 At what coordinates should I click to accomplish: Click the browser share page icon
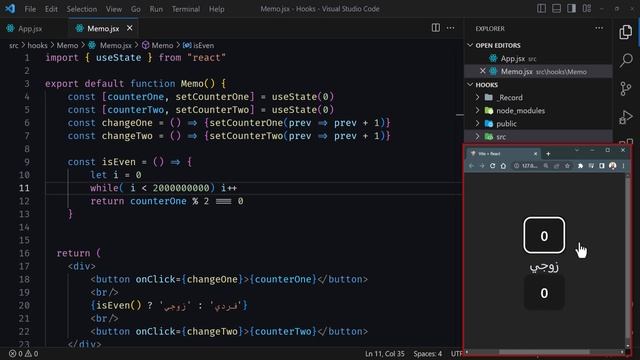coord(556,166)
